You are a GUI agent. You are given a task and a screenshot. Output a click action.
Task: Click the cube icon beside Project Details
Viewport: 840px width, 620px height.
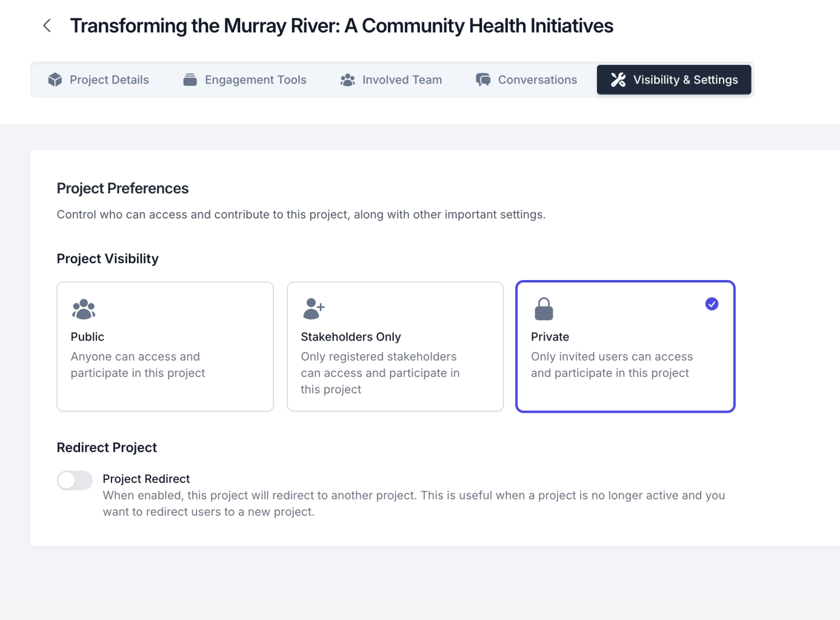point(55,80)
